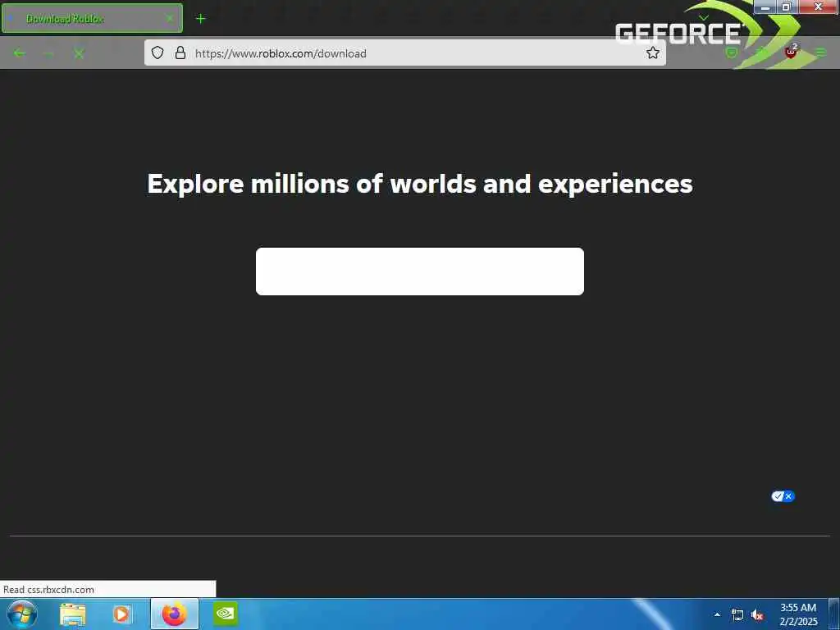Open the uBlock Origin extension icon

click(x=791, y=52)
